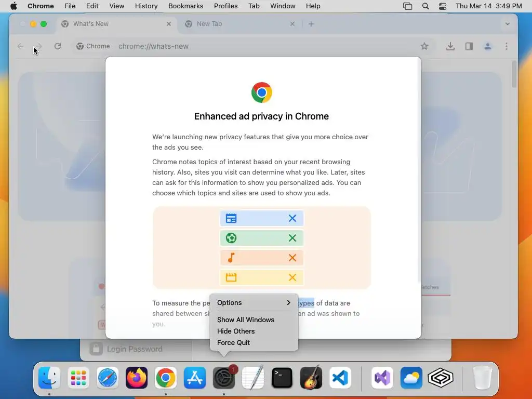
Task: Open Visual Studio Code from the dock
Action: 340,377
